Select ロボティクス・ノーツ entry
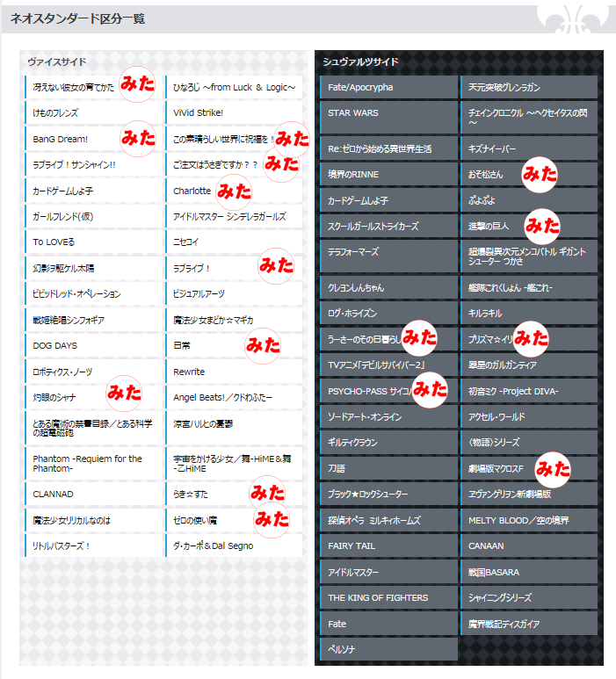 pyautogui.click(x=93, y=372)
